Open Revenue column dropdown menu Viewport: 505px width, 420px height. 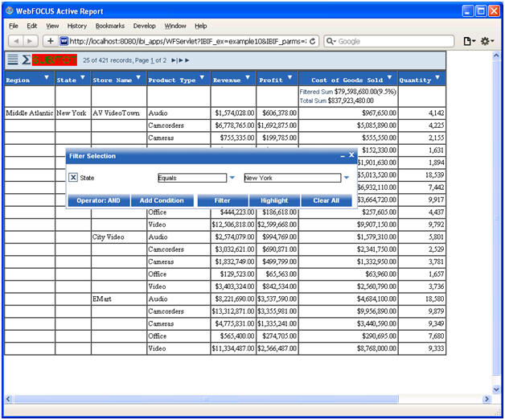[248, 77]
